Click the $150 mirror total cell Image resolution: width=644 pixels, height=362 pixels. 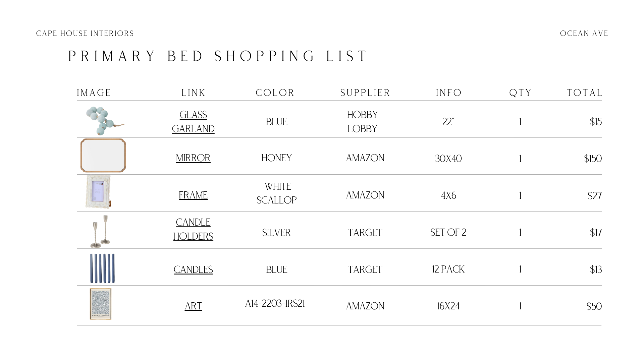(x=593, y=159)
